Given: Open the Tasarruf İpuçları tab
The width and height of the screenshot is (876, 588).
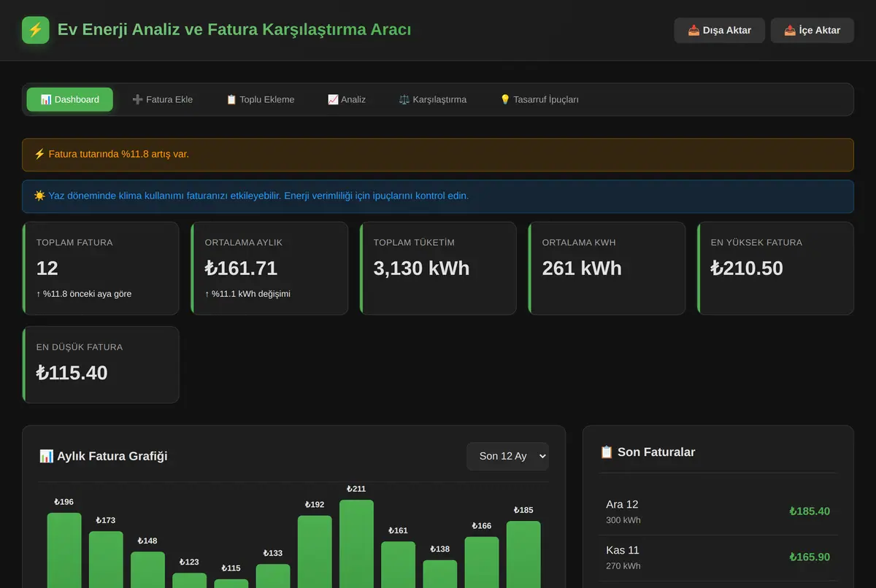Looking at the screenshot, I should point(539,99).
